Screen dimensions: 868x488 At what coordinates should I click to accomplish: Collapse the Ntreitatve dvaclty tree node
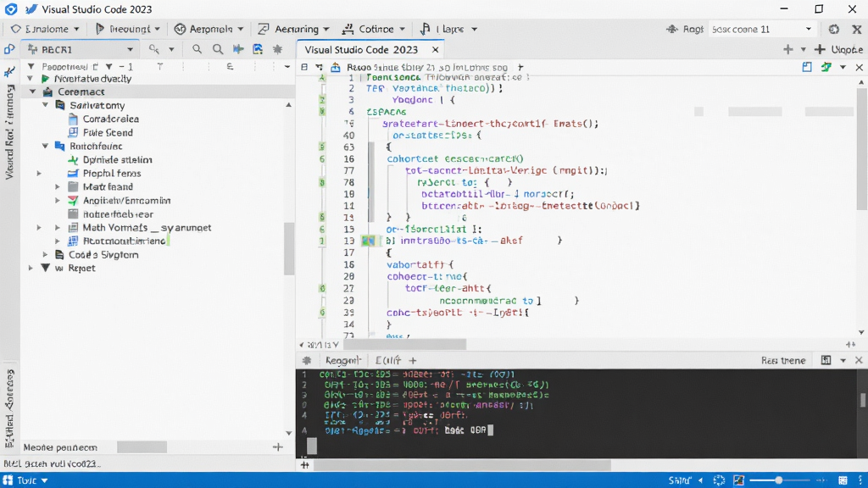click(x=30, y=79)
